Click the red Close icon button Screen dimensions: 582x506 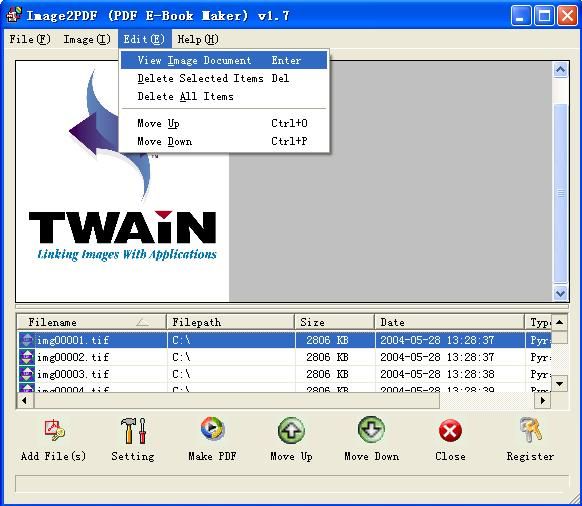tap(450, 431)
